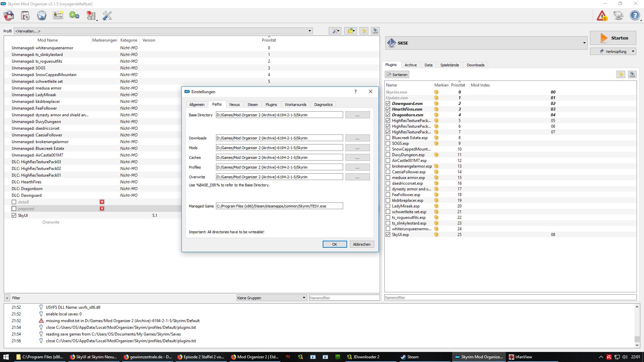The width and height of the screenshot is (644, 362).
Task: Click the Sortieren button
Action: 397,75
